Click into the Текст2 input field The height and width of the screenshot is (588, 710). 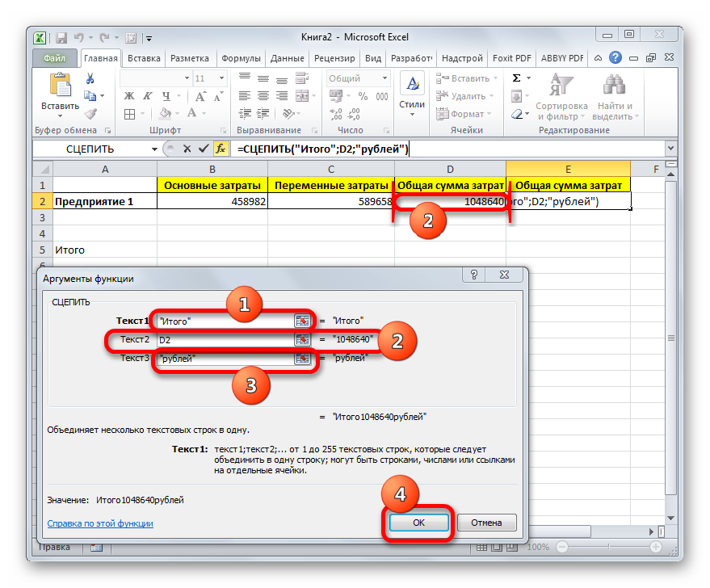coord(225,339)
